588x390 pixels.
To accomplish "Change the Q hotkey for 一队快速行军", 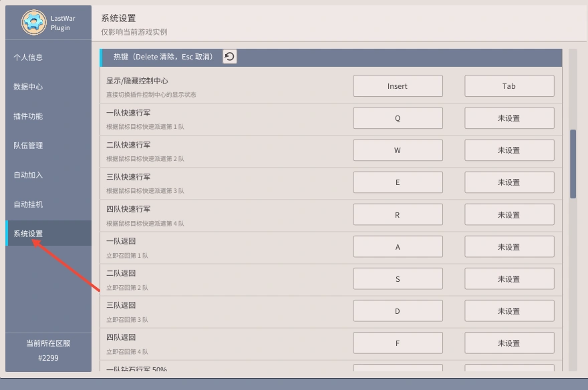I will pyautogui.click(x=398, y=118).
